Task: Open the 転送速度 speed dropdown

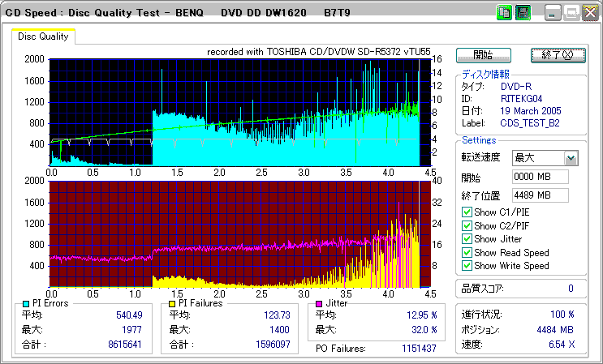Action: tap(571, 158)
